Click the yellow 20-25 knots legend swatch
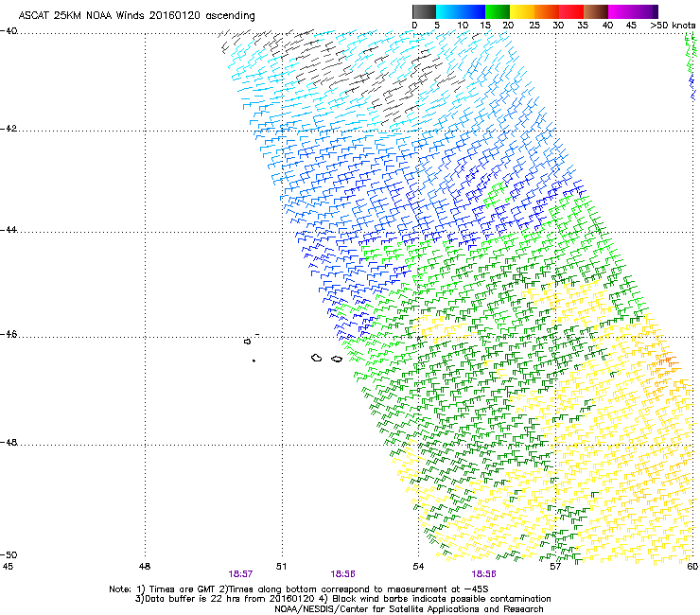The width and height of the screenshot is (700, 615). (x=522, y=11)
